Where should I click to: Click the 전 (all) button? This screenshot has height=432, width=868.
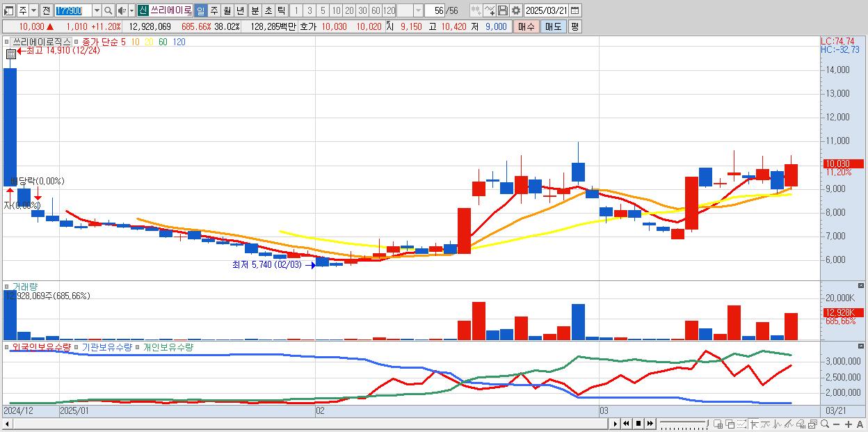[x=46, y=10]
